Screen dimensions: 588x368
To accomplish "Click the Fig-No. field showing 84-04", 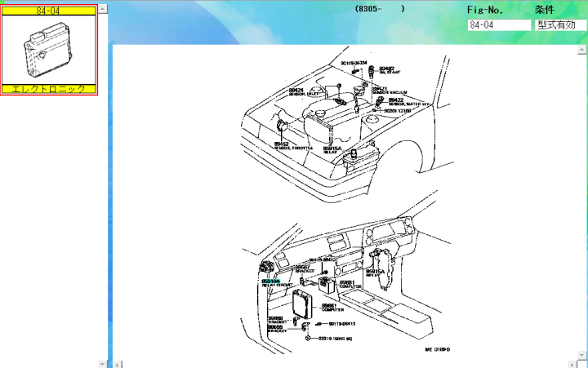I will pos(499,25).
